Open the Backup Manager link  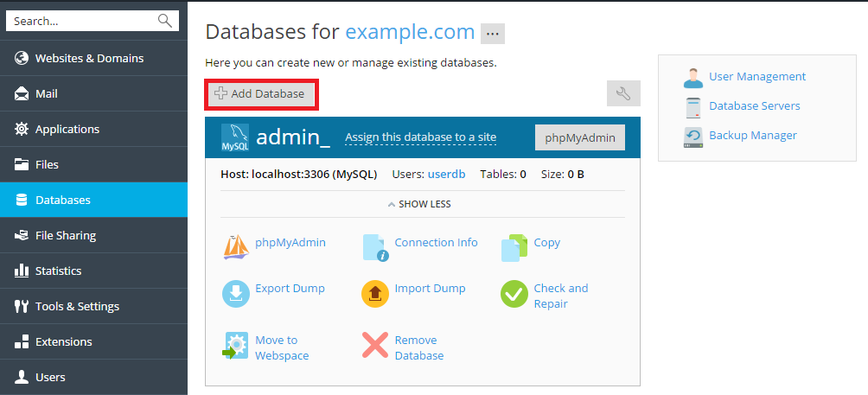click(752, 135)
